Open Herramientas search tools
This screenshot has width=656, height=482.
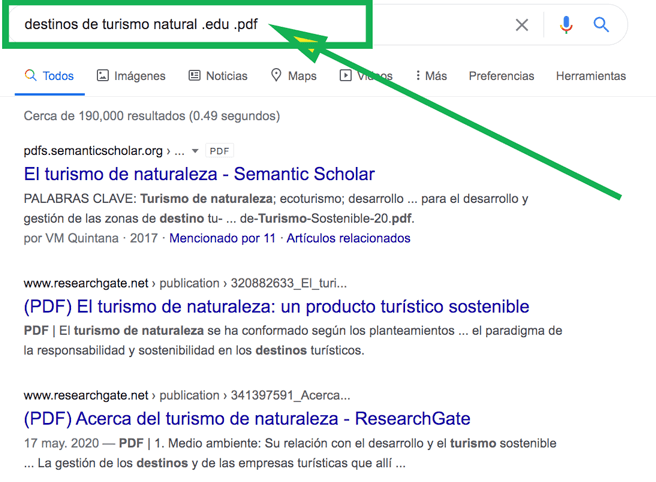coord(591,76)
